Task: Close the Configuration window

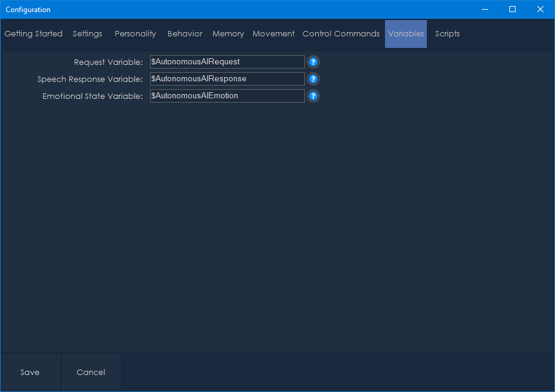Action: click(540, 9)
